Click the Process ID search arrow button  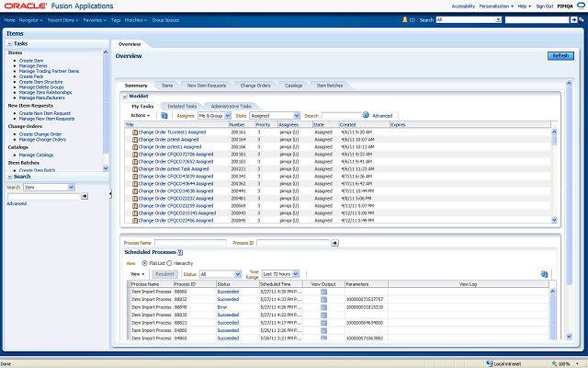pos(334,242)
